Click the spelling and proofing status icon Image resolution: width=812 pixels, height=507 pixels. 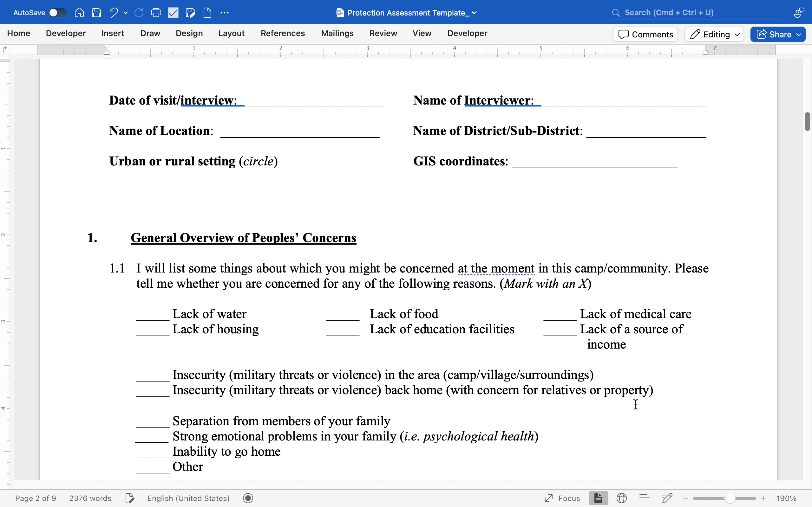coord(129,498)
